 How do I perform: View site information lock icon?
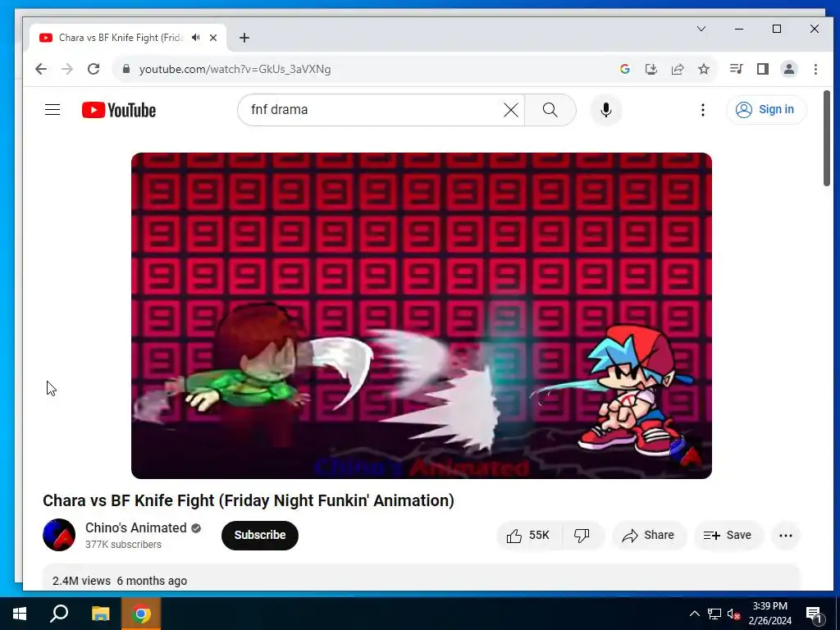click(x=126, y=69)
